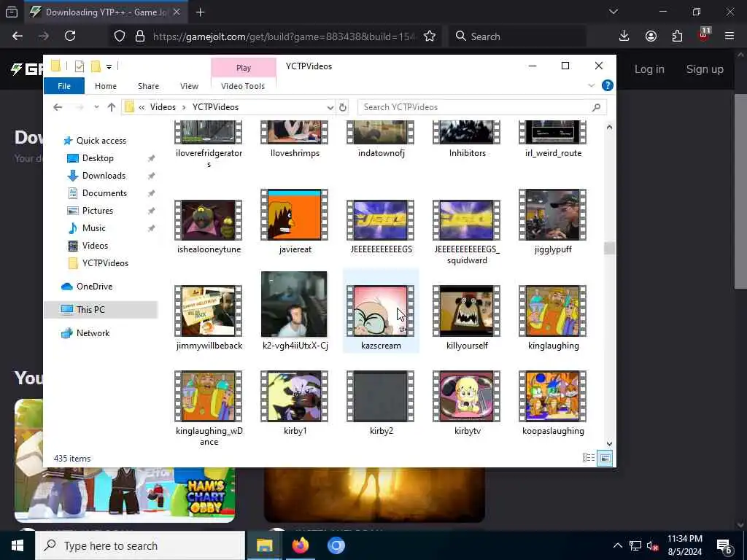Click the file list scroll up arrow

(609, 127)
